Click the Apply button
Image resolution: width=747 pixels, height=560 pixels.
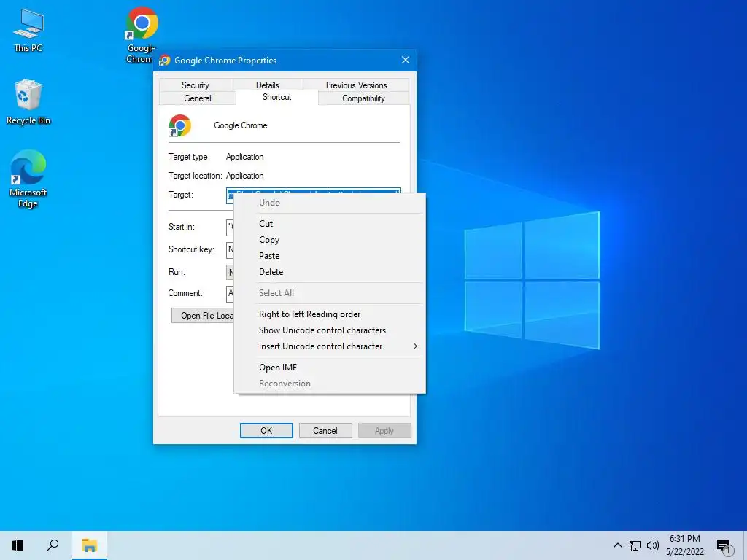tap(384, 430)
